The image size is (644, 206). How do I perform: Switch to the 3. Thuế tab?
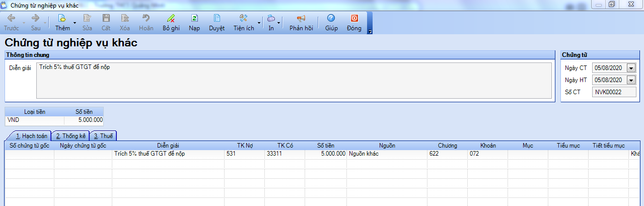tap(103, 135)
